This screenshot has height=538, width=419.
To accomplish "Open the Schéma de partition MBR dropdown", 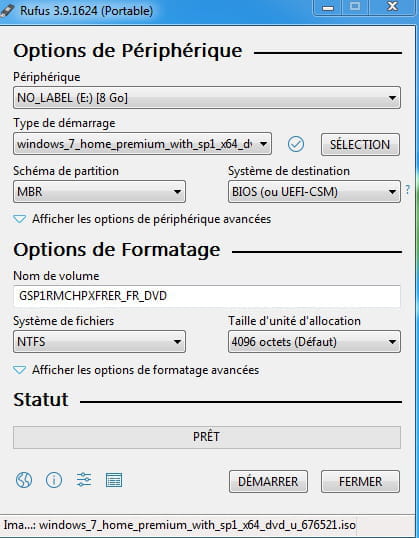I will (x=100, y=191).
